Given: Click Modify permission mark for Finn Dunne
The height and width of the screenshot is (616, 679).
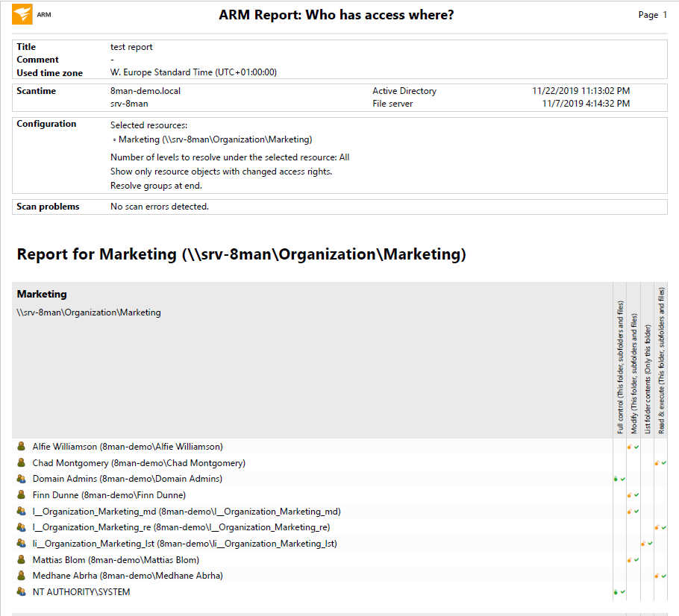Looking at the screenshot, I should pyautogui.click(x=633, y=494).
